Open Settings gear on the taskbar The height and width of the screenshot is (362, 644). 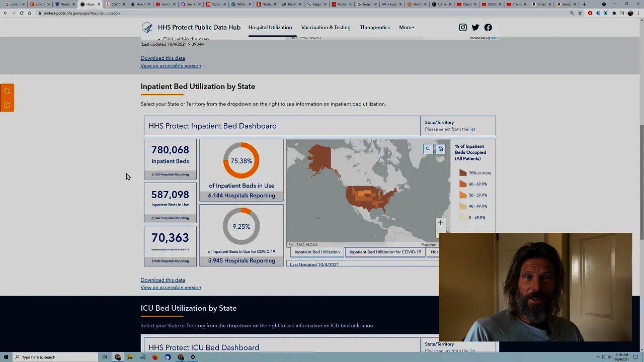click(x=193, y=357)
